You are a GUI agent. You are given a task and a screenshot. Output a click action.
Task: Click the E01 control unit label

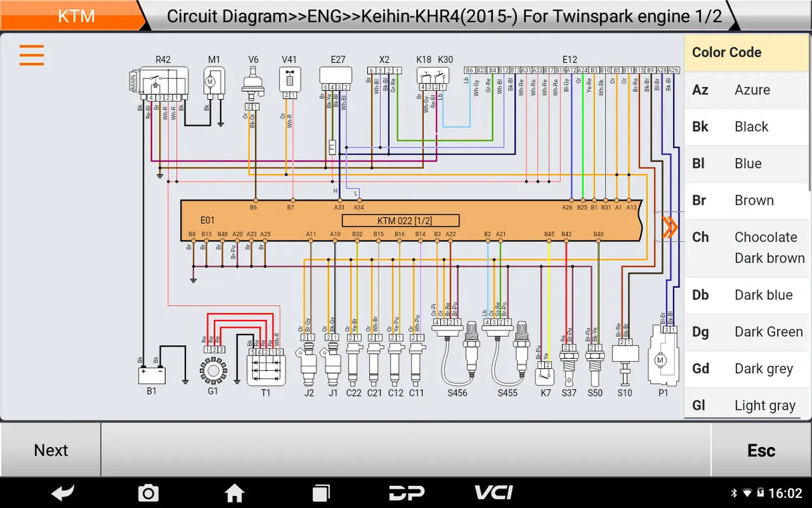pyautogui.click(x=208, y=220)
